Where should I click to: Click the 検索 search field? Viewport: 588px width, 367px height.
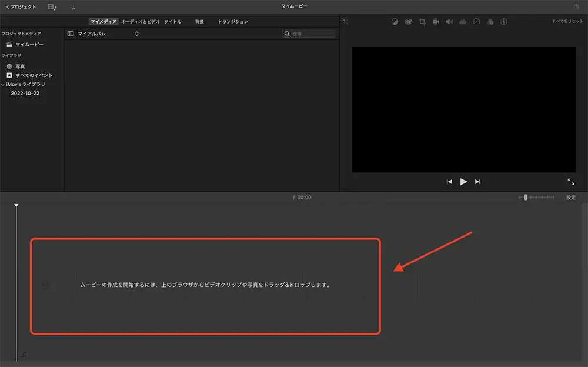309,34
